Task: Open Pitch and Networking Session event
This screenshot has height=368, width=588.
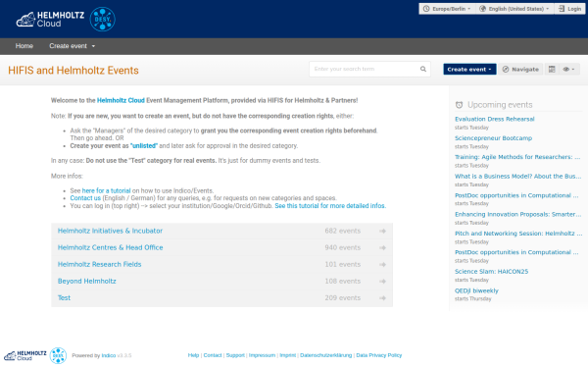Action: point(518,234)
